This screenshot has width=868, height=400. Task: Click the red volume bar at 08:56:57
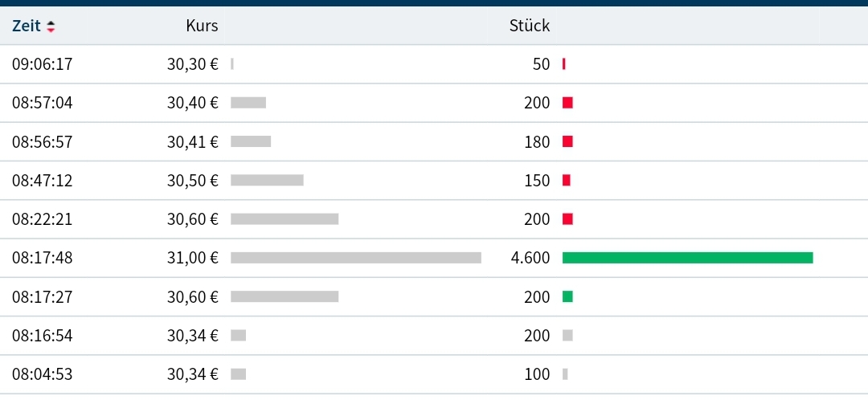click(567, 141)
